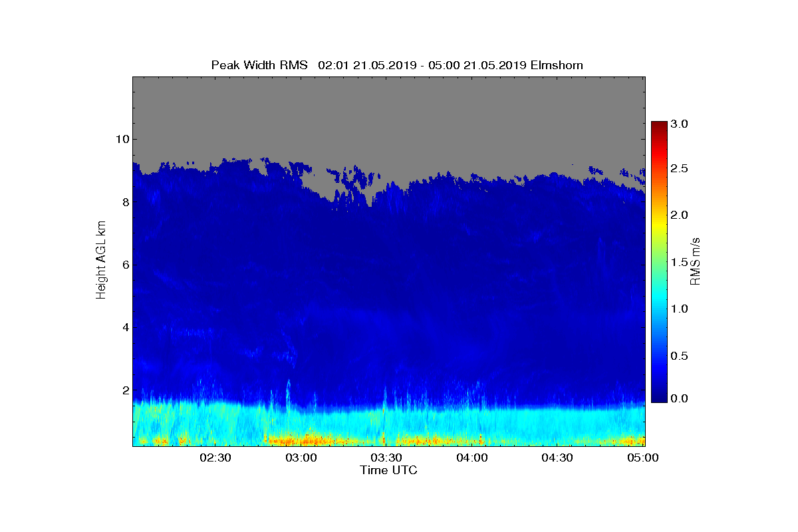Click the 03:00 time tick label
798x532 pixels.
301,458
